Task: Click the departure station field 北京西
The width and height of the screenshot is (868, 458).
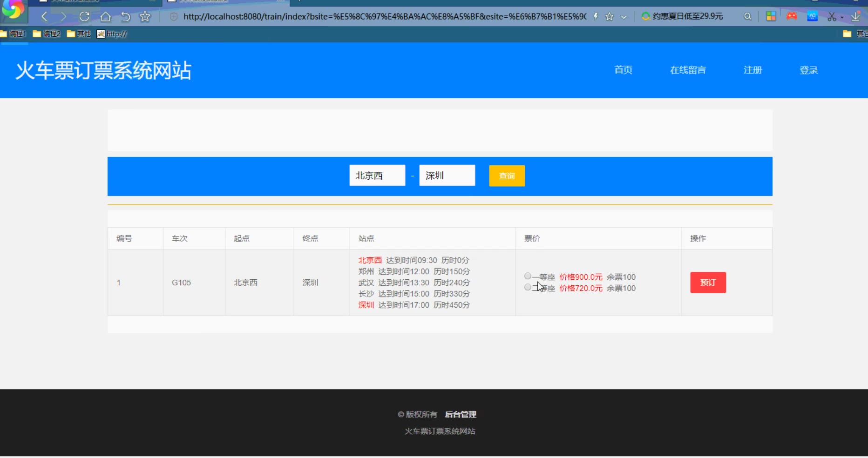Action: tap(377, 175)
